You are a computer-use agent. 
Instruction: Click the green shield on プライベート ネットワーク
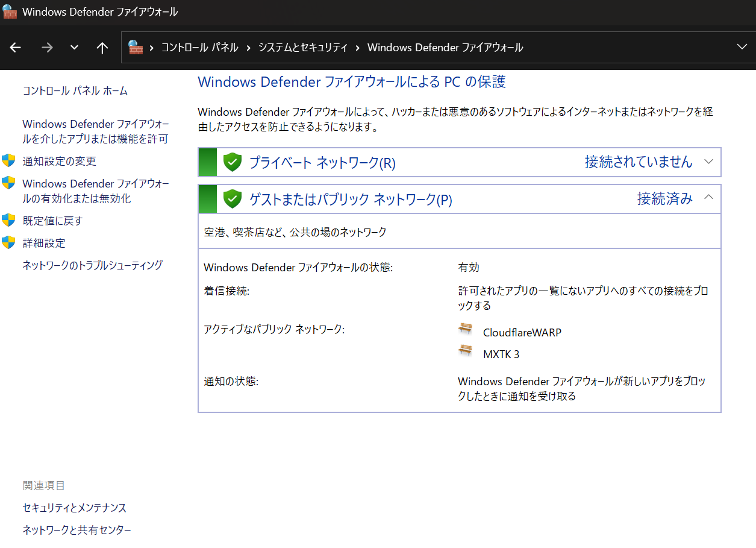[x=232, y=162]
